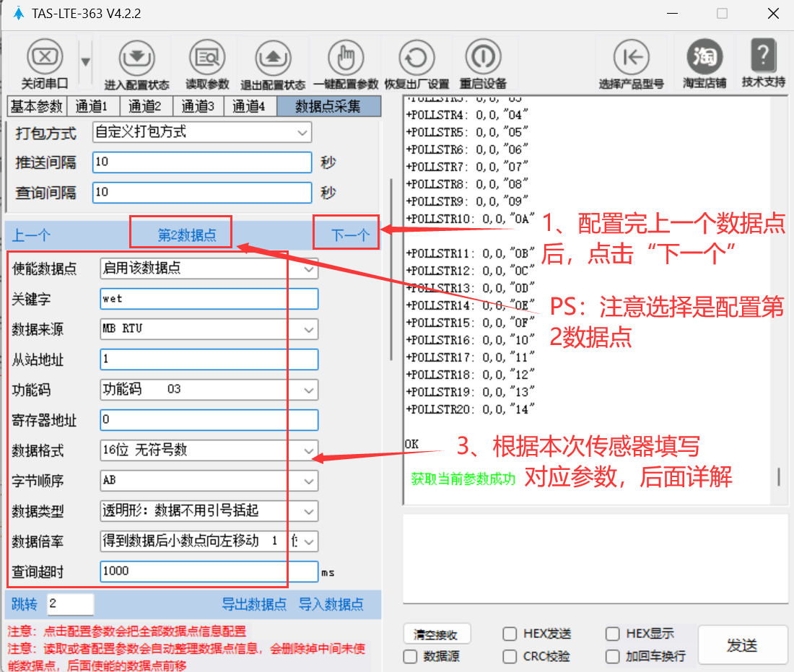794x672 pixels.
Task: Click 恢复出厂设置 factory reset icon
Action: tap(416, 57)
